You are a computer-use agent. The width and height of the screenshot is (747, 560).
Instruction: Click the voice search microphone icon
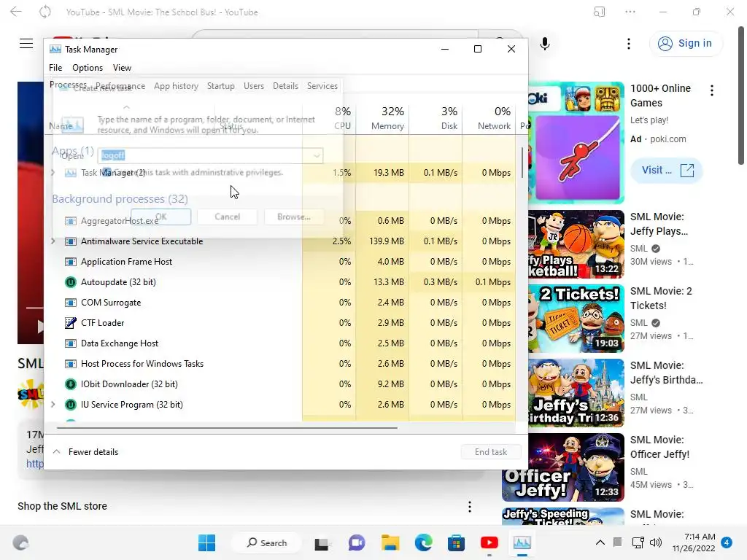(545, 44)
